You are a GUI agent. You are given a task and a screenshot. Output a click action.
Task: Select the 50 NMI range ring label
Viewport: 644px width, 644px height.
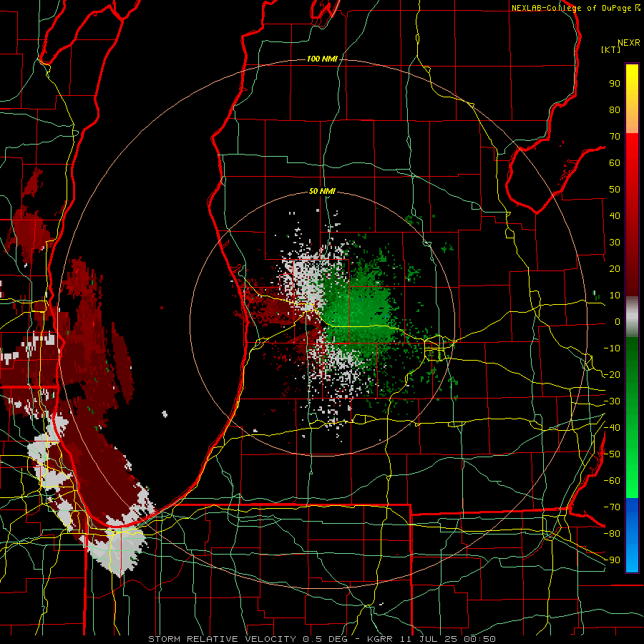pos(322,191)
